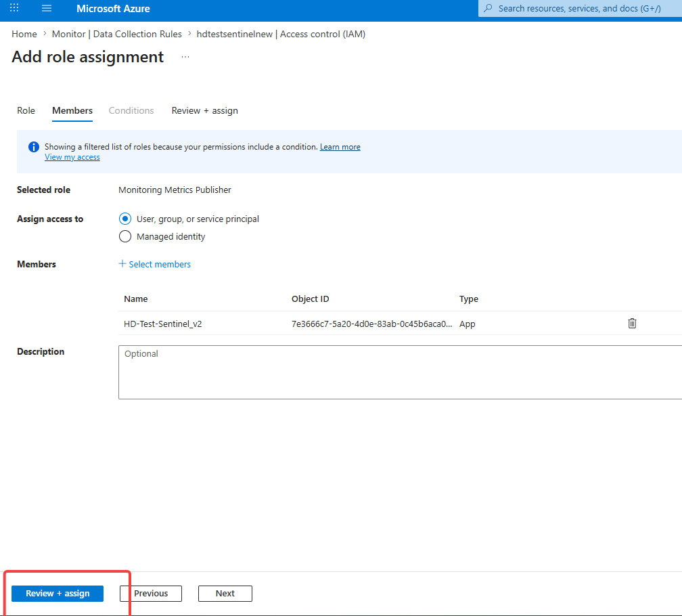Click the Previous button
Viewport: 682px width, 616px height.
pos(151,594)
